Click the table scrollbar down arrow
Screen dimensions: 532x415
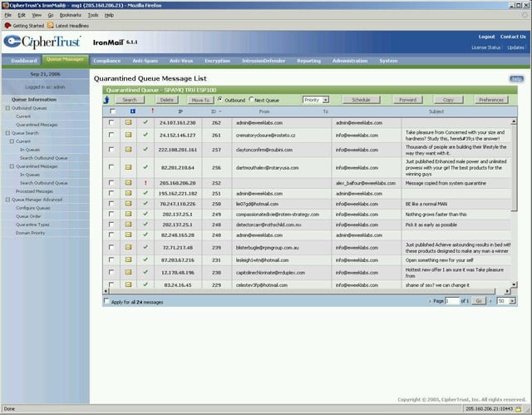[514, 284]
